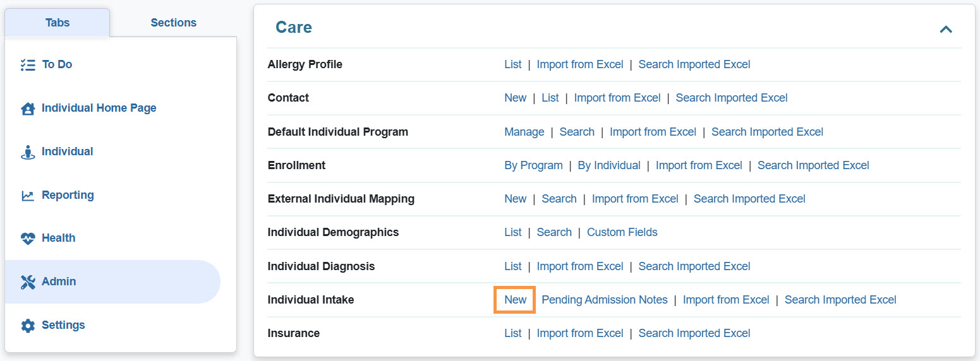Click the Individual Home Page house icon
This screenshot has height=361, width=980.
(x=28, y=109)
